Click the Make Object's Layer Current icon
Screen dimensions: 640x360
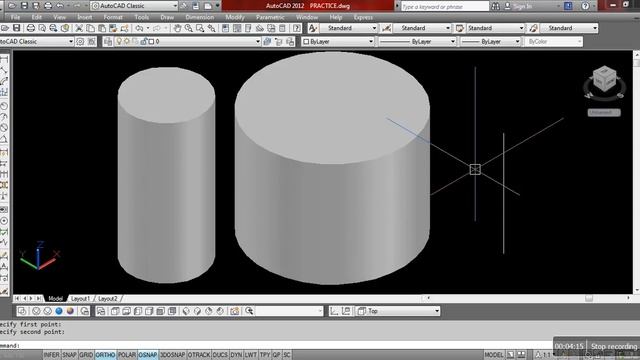[267, 41]
